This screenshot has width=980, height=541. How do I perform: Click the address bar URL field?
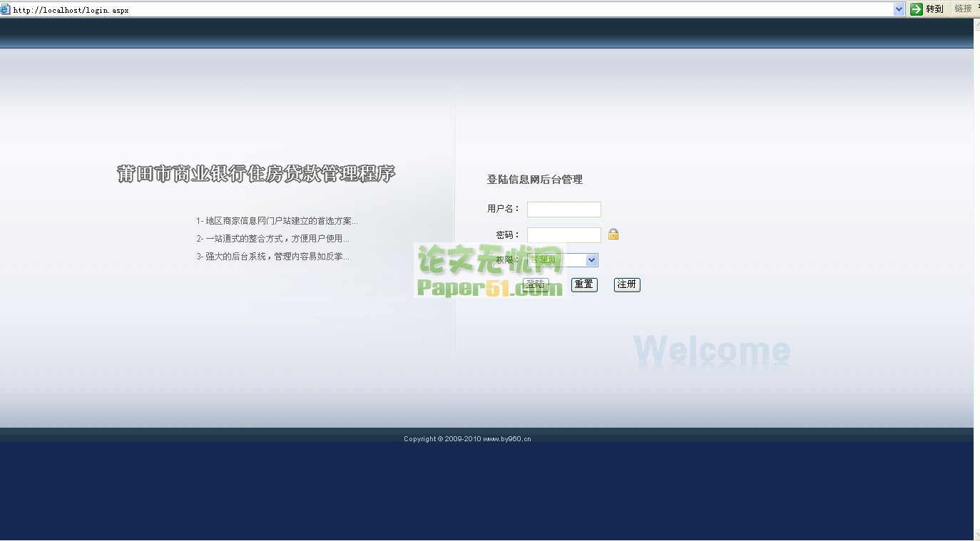[452, 9]
